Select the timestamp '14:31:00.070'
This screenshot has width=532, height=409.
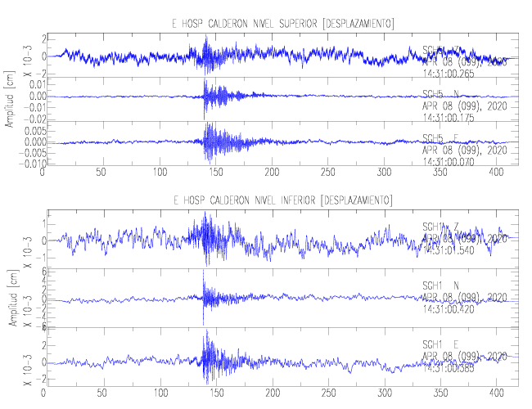coord(449,162)
